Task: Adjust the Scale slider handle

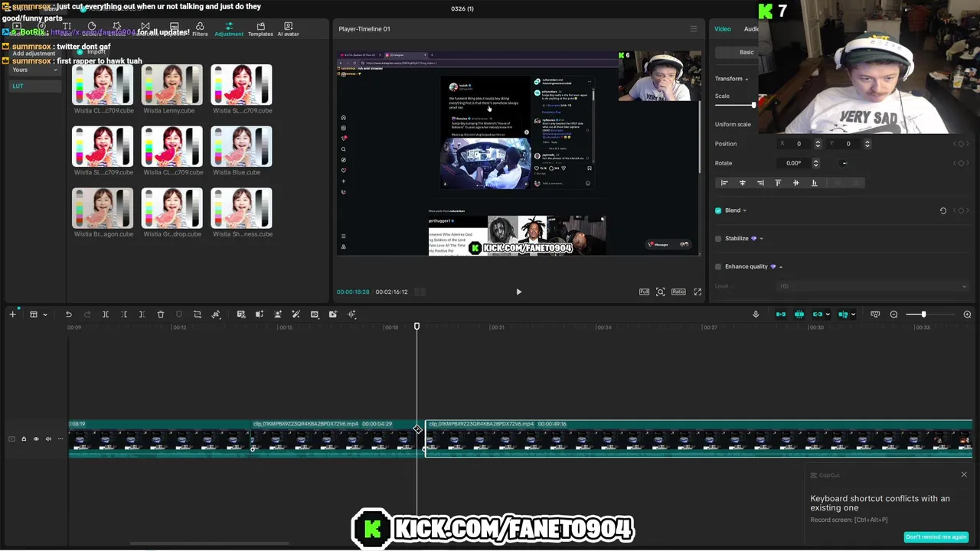Action: [754, 106]
